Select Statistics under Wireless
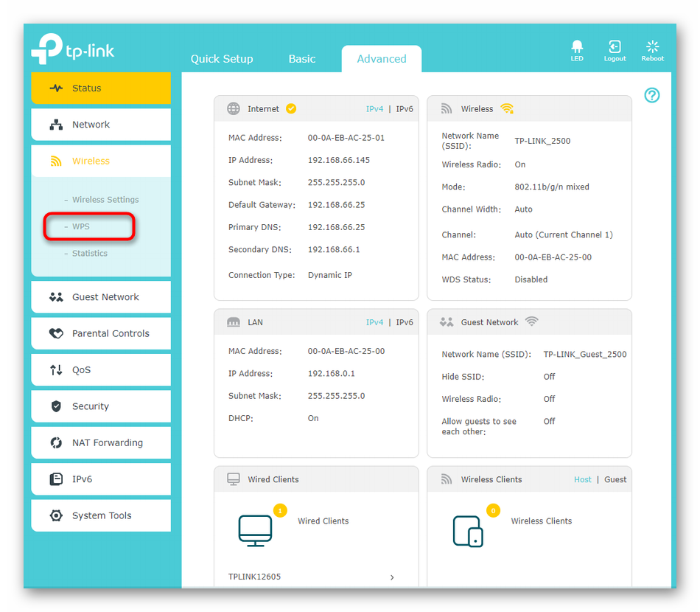 tap(89, 253)
